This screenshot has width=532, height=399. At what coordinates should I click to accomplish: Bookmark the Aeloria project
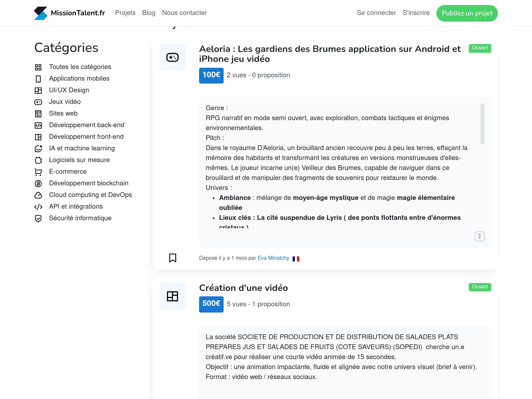[172, 258]
